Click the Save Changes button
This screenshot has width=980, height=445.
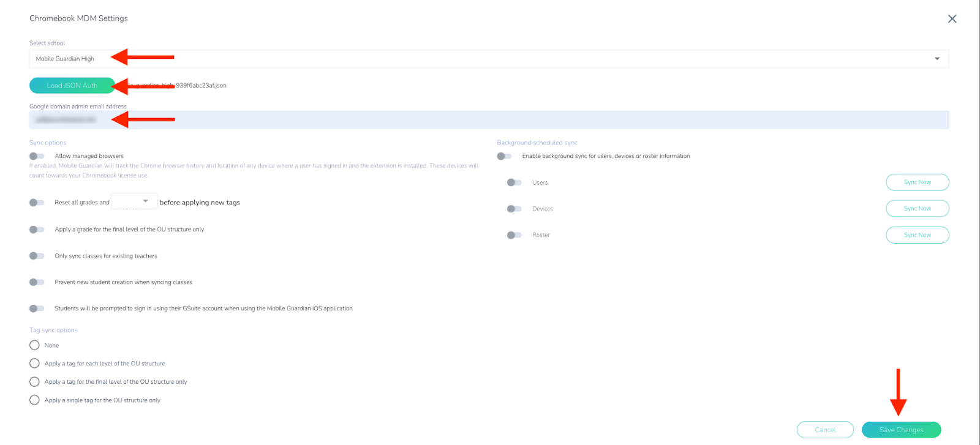tap(901, 430)
